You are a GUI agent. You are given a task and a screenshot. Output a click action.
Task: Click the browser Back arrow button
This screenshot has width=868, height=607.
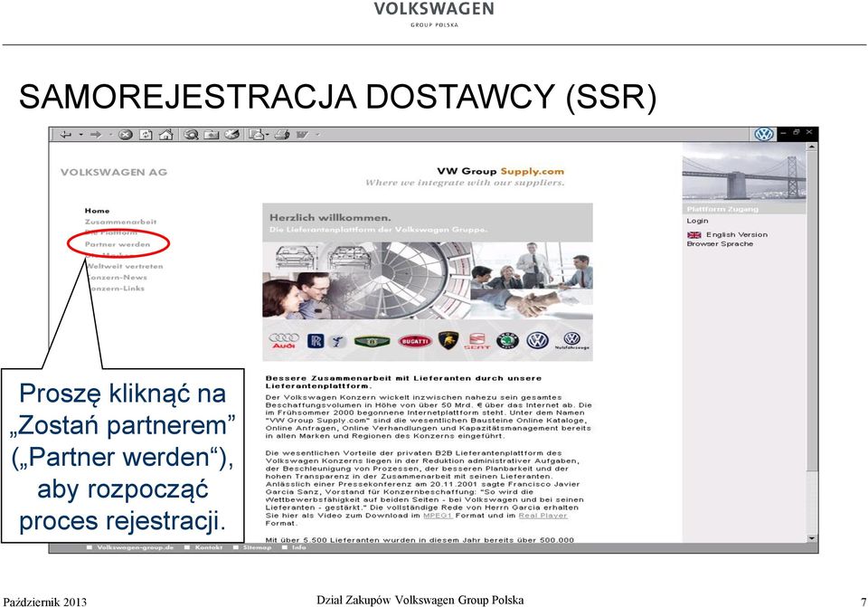[x=66, y=135]
